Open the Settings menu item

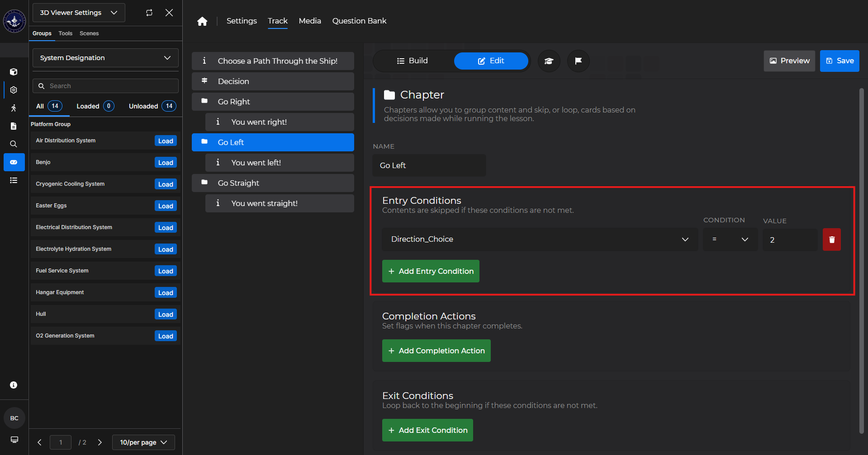242,21
